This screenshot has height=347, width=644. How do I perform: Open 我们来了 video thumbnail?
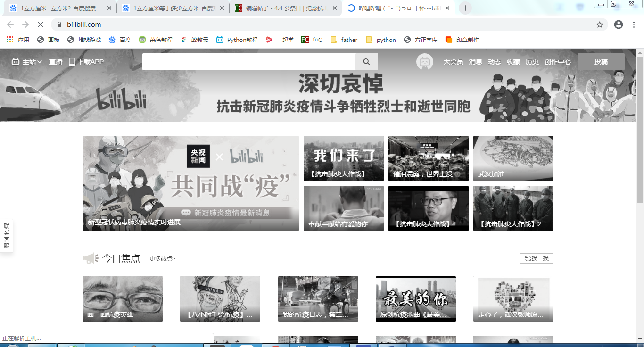pos(344,158)
